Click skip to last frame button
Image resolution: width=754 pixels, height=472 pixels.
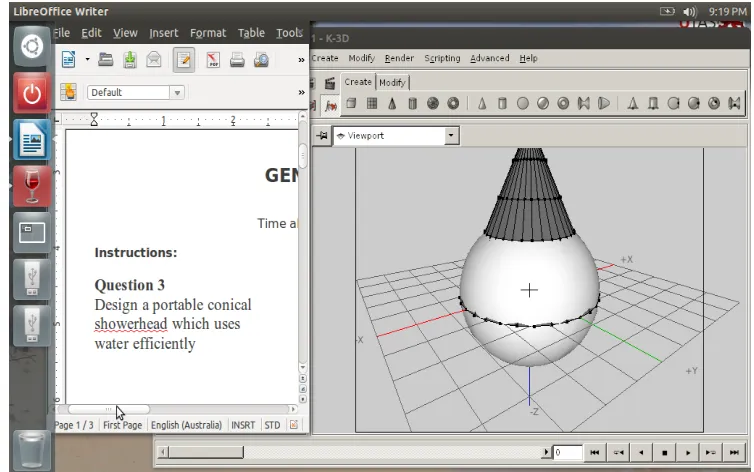(734, 452)
